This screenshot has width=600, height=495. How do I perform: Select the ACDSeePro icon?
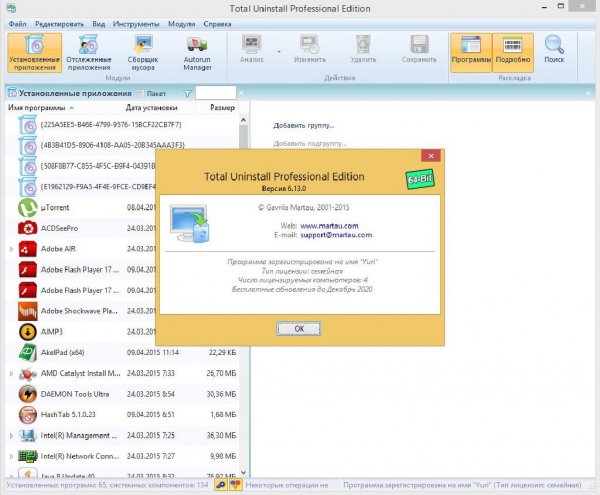pos(28,228)
